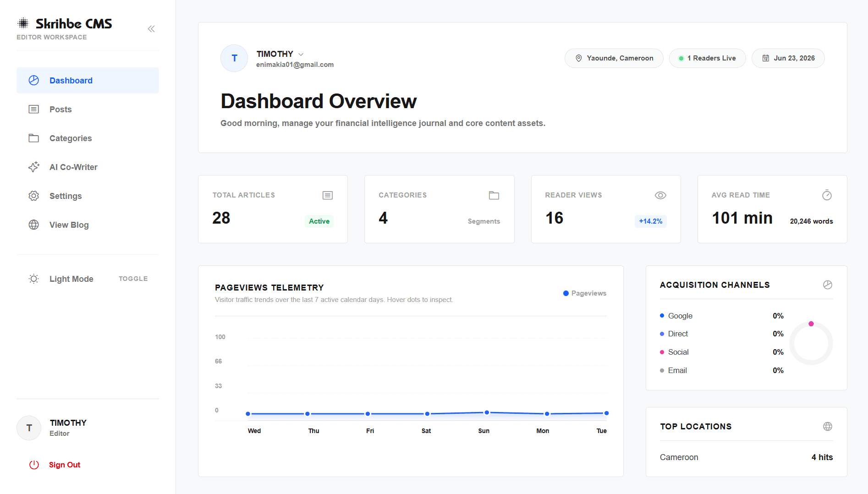Image resolution: width=868 pixels, height=494 pixels.
Task: Open Settings from the sidebar
Action: tap(88, 196)
